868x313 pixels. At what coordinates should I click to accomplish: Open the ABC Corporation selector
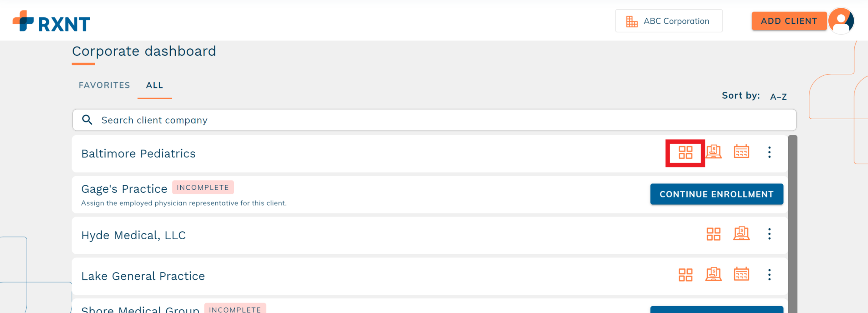(669, 21)
